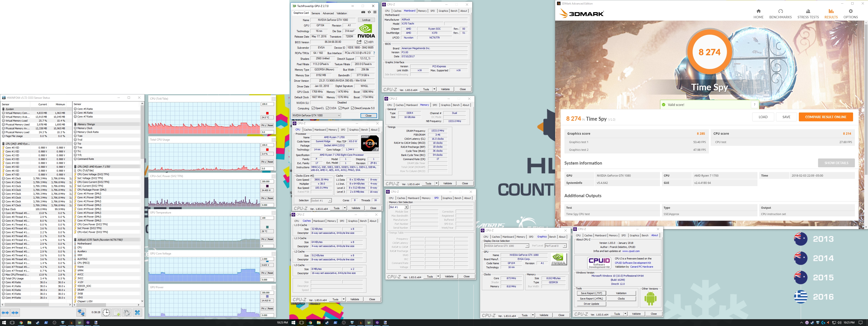Toggle the PhysX checkbox in GPU-Z
The image size is (868, 326).
point(340,108)
